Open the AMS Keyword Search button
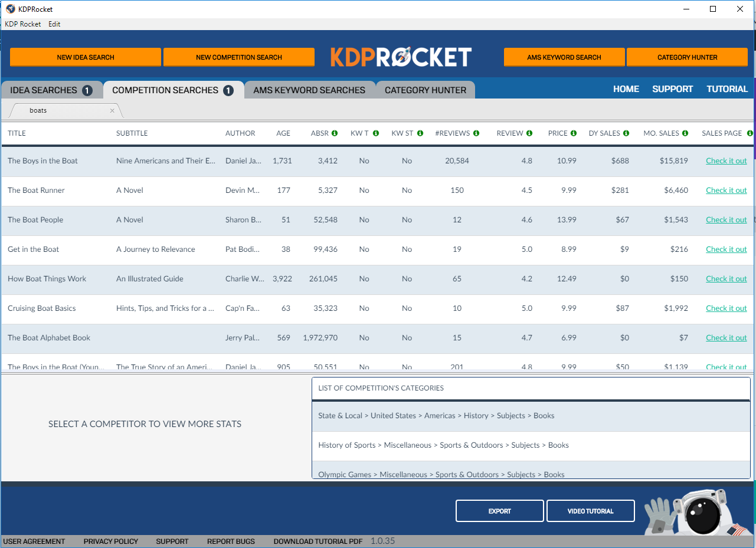The height and width of the screenshot is (548, 756). tap(564, 57)
